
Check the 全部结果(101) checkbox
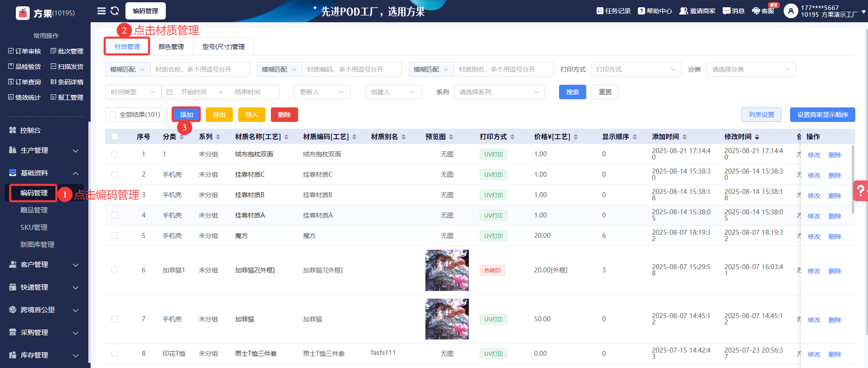coord(113,115)
